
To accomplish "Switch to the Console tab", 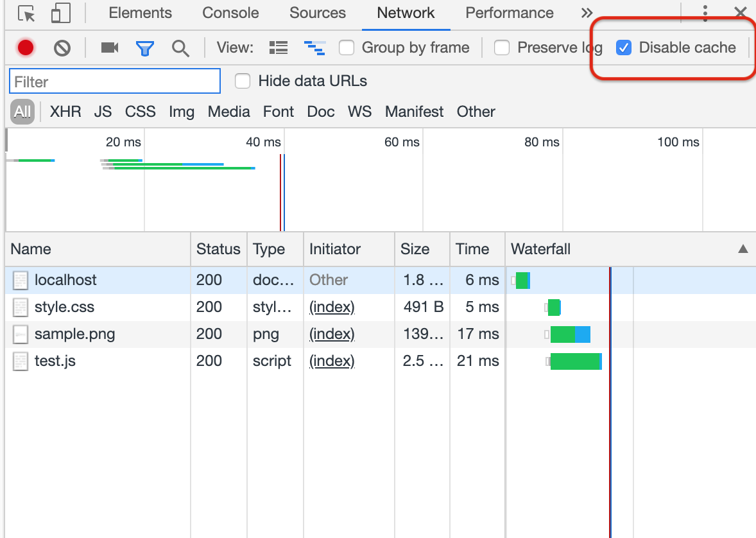I will [230, 13].
